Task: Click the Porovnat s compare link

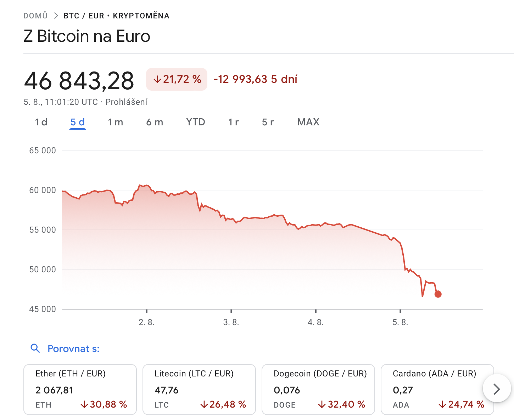Action: point(73,349)
